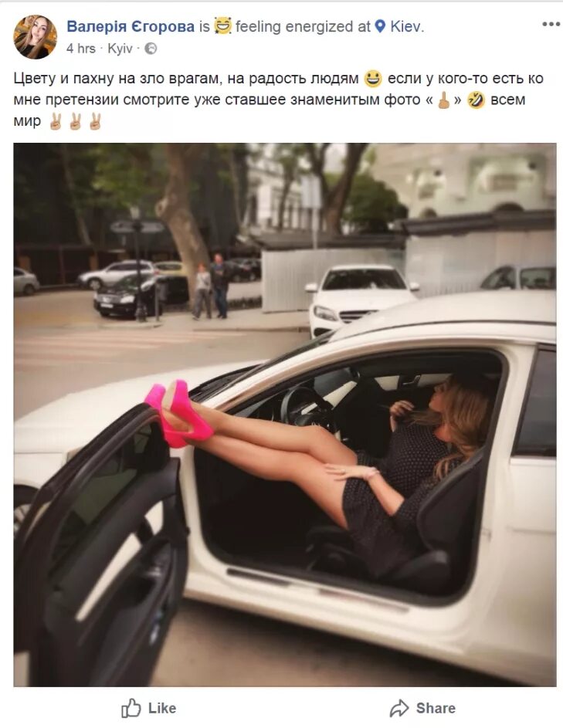This screenshot has width=563, height=728.
Task: Click the Share button label
Action: [x=436, y=708]
